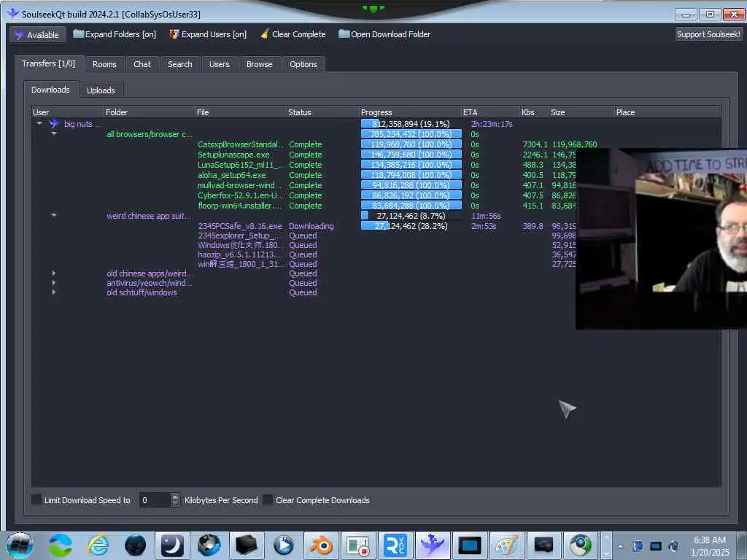This screenshot has width=747, height=560.
Task: Click the big nuts 19.1% progress bar
Action: [411, 124]
